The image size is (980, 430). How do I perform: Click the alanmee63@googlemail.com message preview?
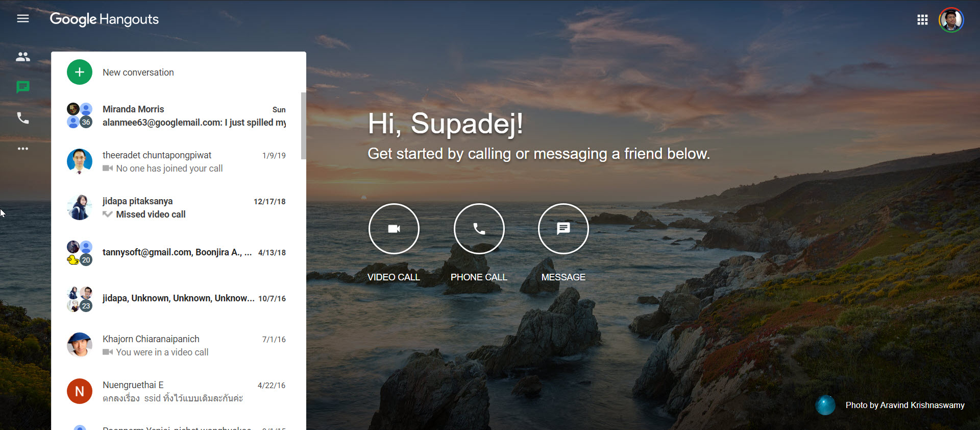click(x=194, y=123)
